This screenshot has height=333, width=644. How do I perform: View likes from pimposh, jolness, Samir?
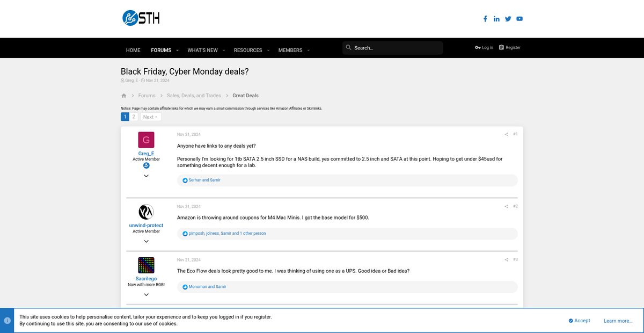pos(227,234)
